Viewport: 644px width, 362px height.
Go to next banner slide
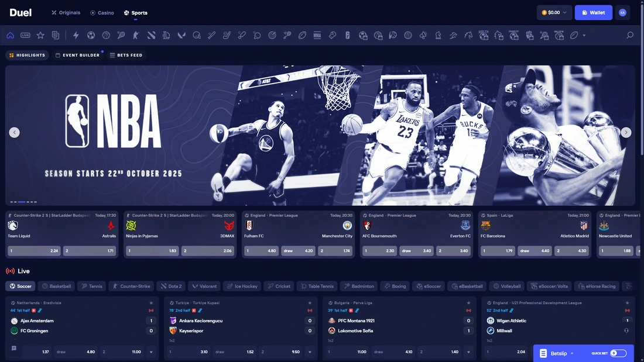pyautogui.click(x=626, y=133)
